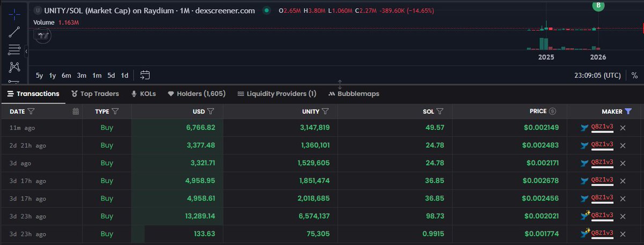Click the whale icon in the $0.002678 row
Image resolution: width=644 pixels, height=245 pixels.
coord(584,181)
